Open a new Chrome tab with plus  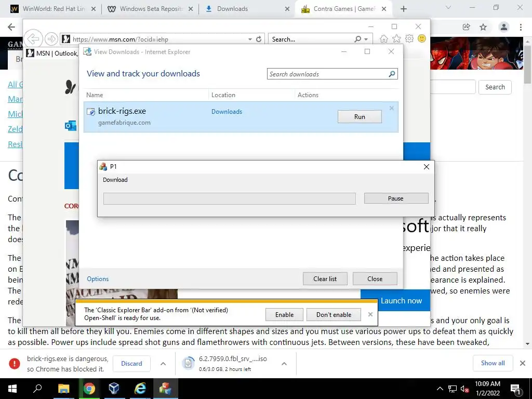click(403, 9)
